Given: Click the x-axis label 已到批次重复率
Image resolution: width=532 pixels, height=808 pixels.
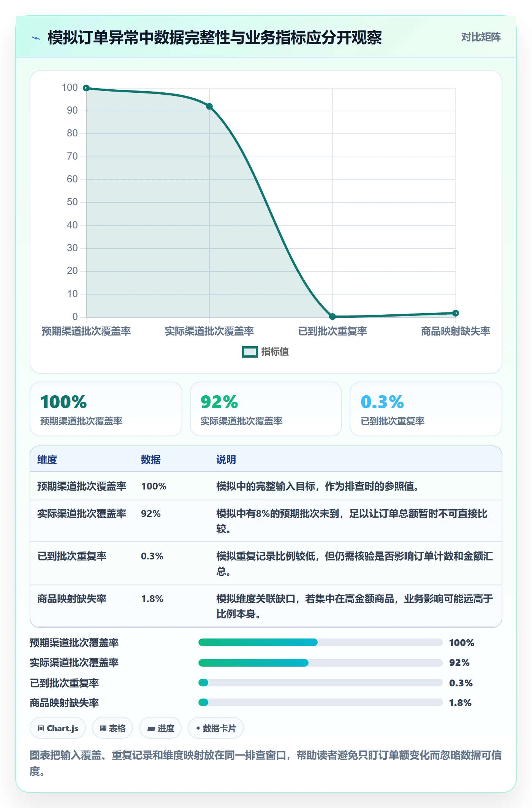Looking at the screenshot, I should tap(332, 331).
